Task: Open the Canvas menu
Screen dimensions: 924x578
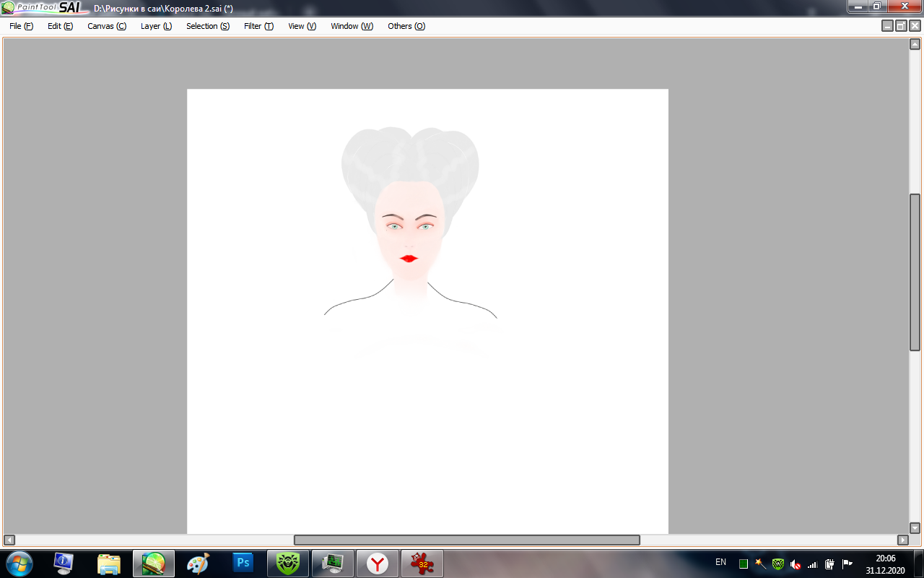Action: pyautogui.click(x=106, y=26)
